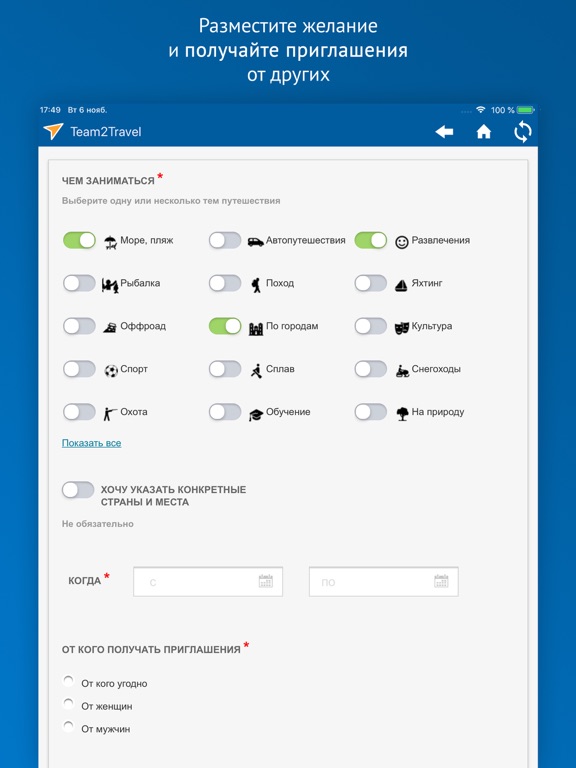Select the От кого угодно radio option
The width and height of the screenshot is (576, 768).
point(68,681)
